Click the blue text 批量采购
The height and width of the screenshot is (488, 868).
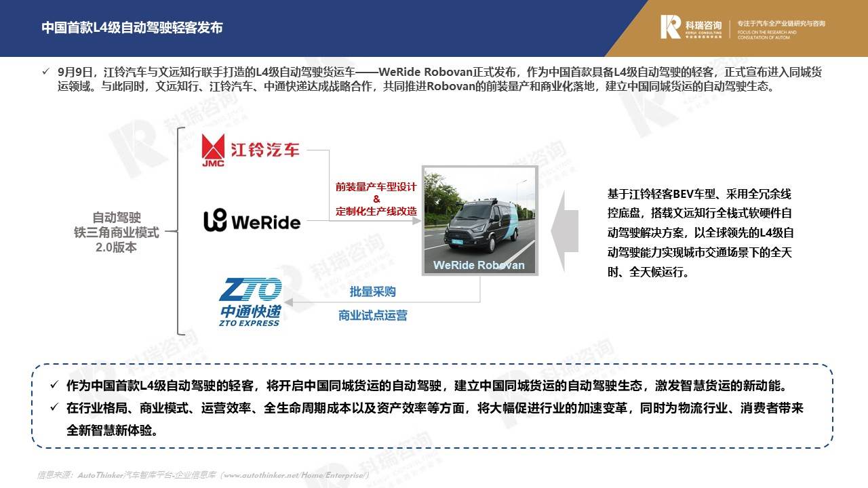point(373,291)
